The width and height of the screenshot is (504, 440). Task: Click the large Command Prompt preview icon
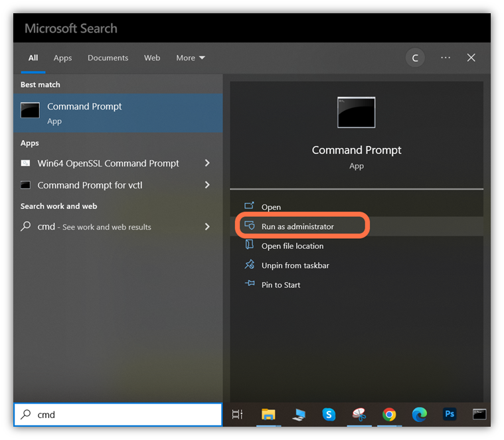[356, 112]
